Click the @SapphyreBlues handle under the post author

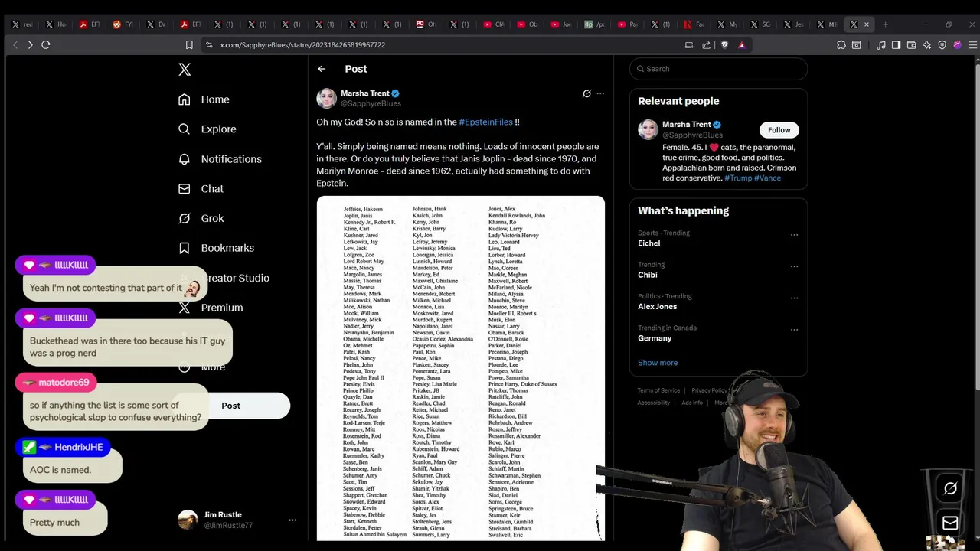pos(371,103)
